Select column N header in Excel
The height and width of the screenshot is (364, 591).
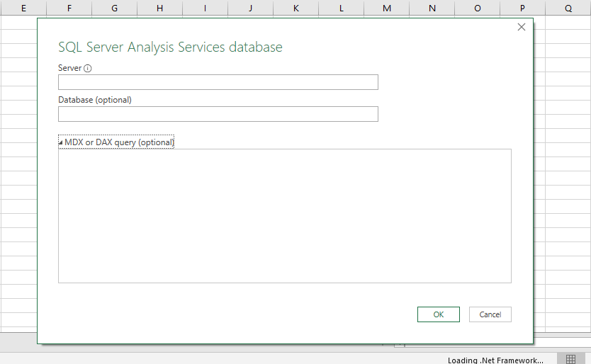432,8
